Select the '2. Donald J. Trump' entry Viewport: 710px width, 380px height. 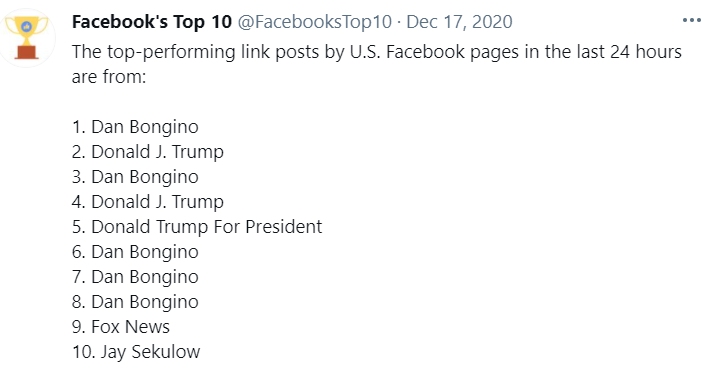(148, 152)
